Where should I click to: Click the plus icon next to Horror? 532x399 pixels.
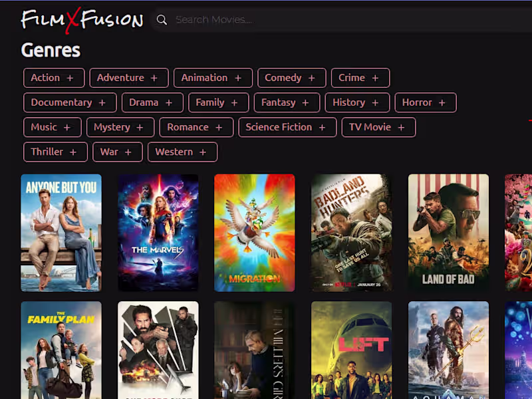(x=442, y=103)
